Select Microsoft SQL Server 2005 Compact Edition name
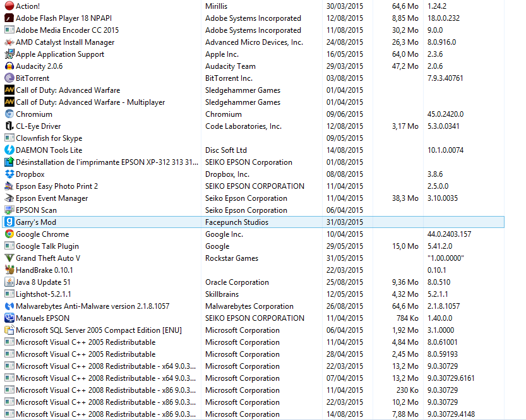This screenshot has width=526, height=420. pos(99,330)
